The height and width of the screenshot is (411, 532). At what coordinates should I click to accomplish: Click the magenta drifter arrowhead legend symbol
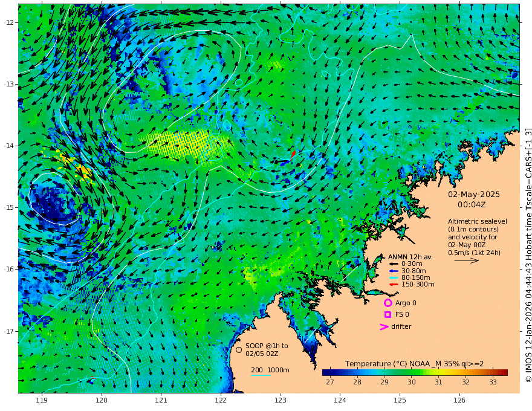[384, 327]
